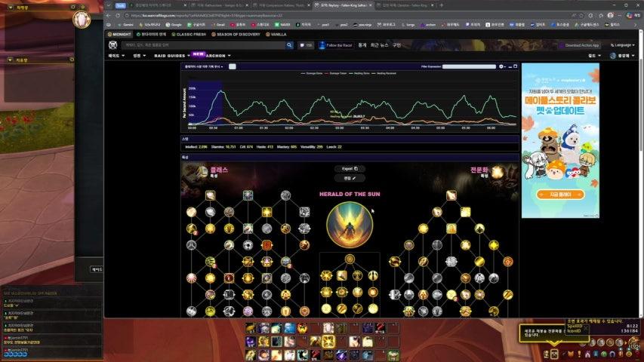Screen dimensions: 644x362
Task: Toggle the Healing Received legend series
Action: [384, 73]
